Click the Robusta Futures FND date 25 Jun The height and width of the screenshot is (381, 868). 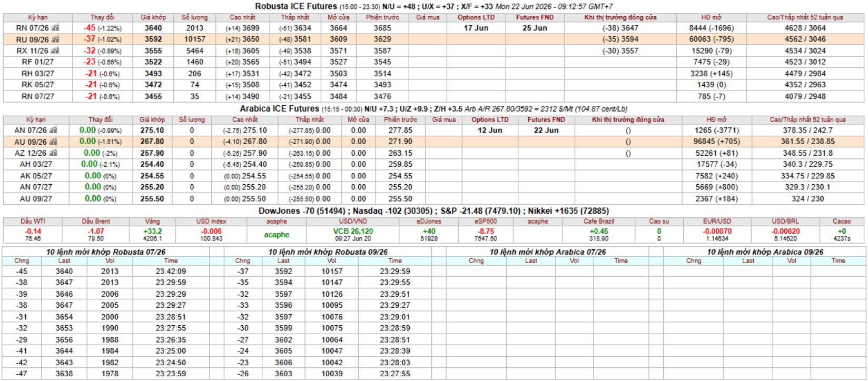(x=535, y=28)
